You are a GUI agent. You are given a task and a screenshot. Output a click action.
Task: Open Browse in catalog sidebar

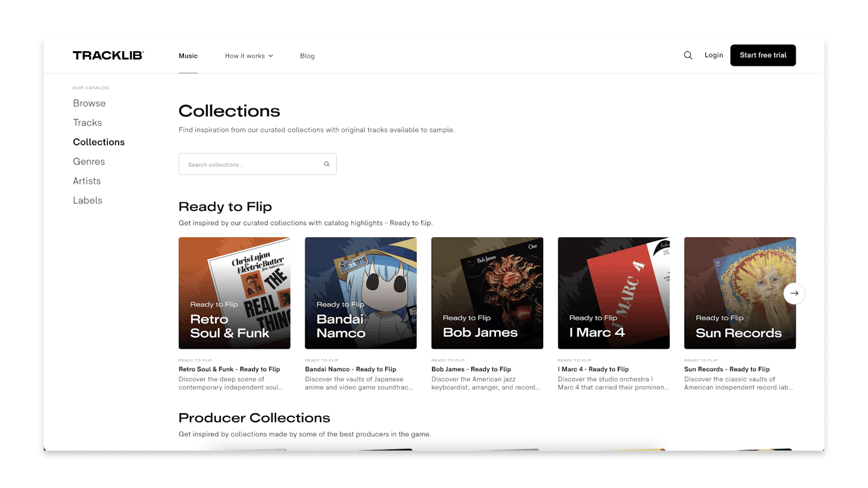[89, 103]
